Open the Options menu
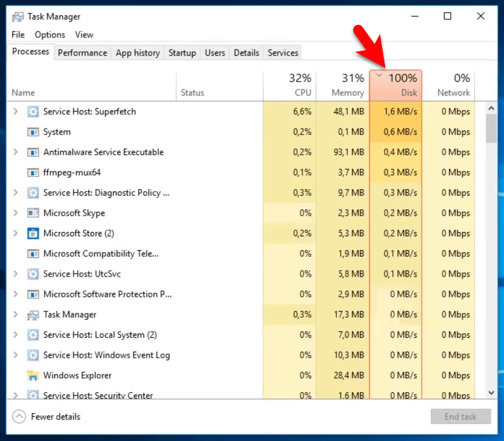 tap(50, 34)
